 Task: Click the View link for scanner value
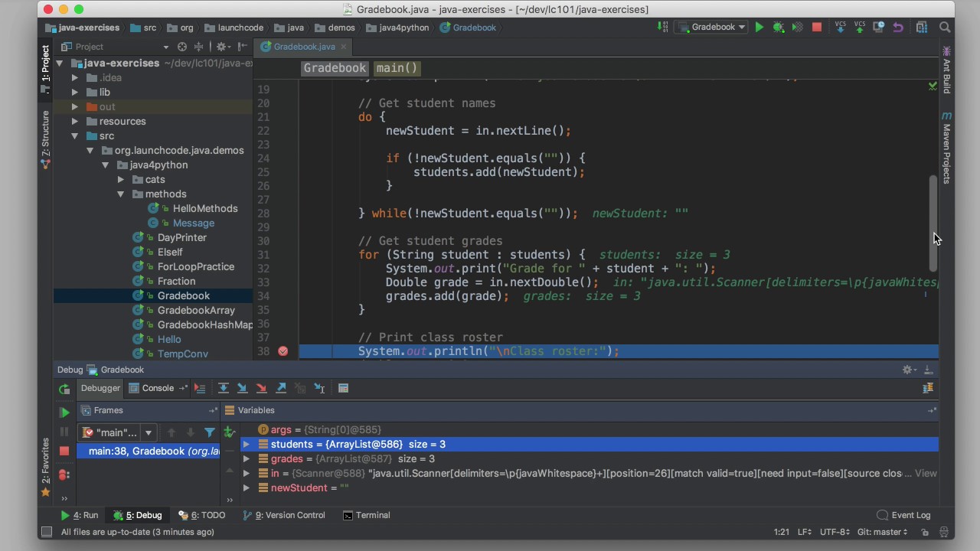[926, 474]
